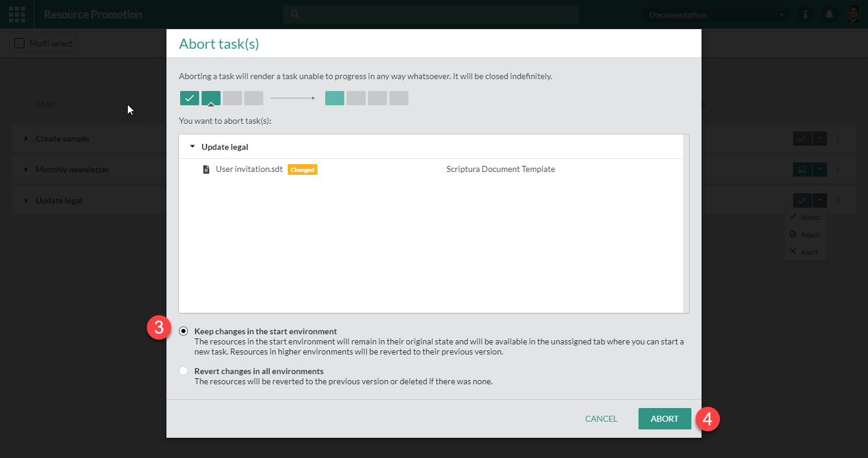This screenshot has height=458, width=868.
Task: Choose Abort from the action menu
Action: [805, 252]
